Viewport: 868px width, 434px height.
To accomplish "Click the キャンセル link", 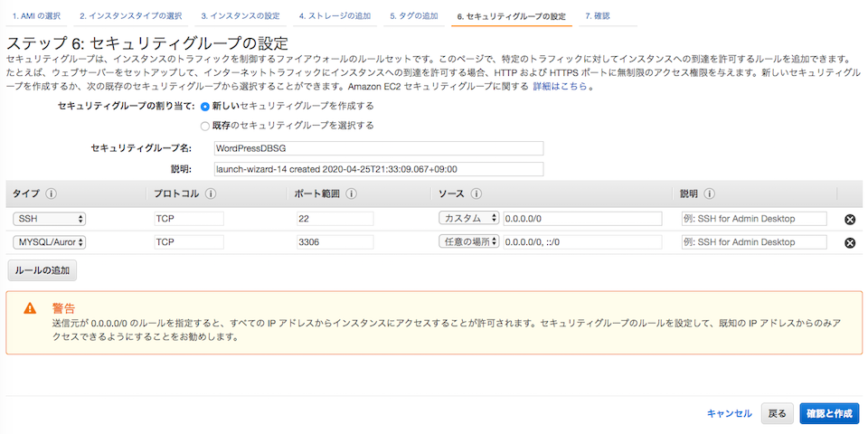I will point(730,413).
